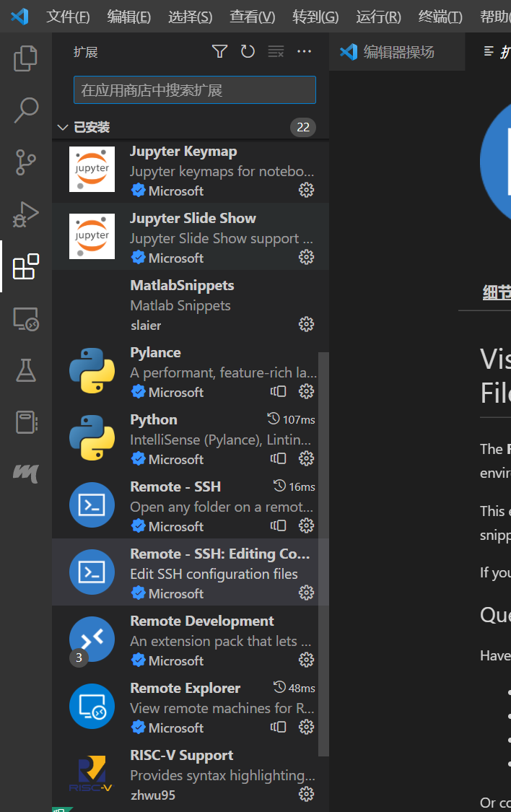This screenshot has height=812, width=511.
Task: Open manage gear for Jupyter Slide Show
Action: pyautogui.click(x=306, y=257)
